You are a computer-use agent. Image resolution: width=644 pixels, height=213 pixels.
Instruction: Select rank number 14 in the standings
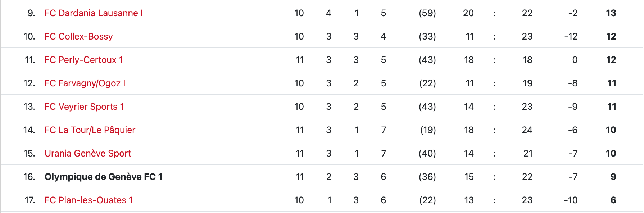pos(29,130)
